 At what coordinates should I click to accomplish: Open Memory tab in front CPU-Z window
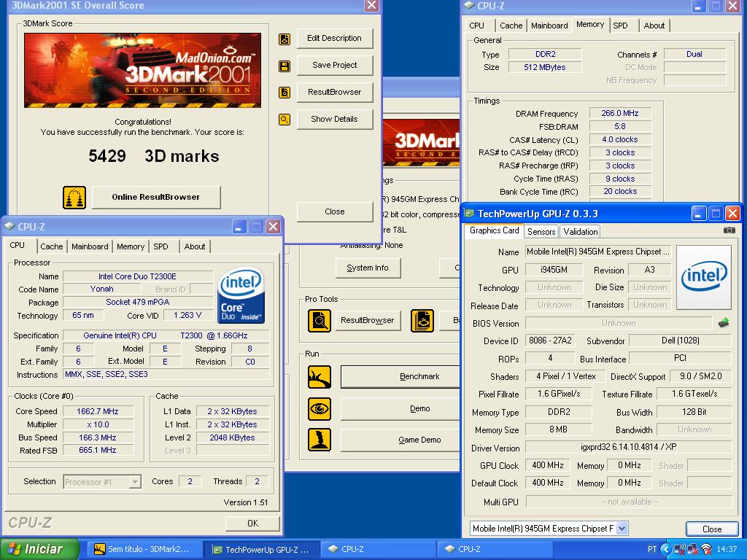131,246
